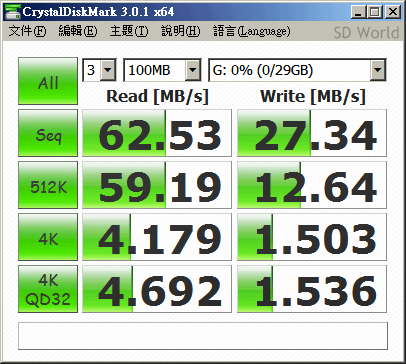
Task: Close the CrystalDiskMark window
Action: tap(393, 12)
